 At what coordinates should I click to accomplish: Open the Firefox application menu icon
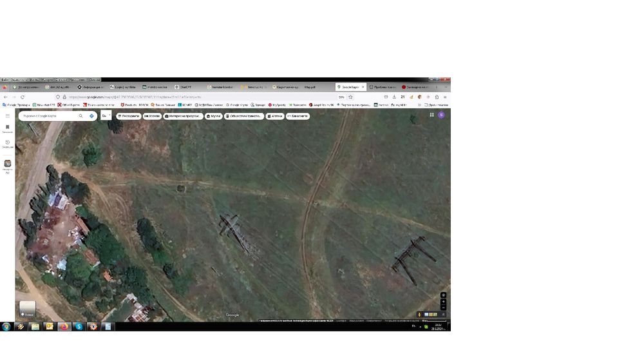point(445,97)
